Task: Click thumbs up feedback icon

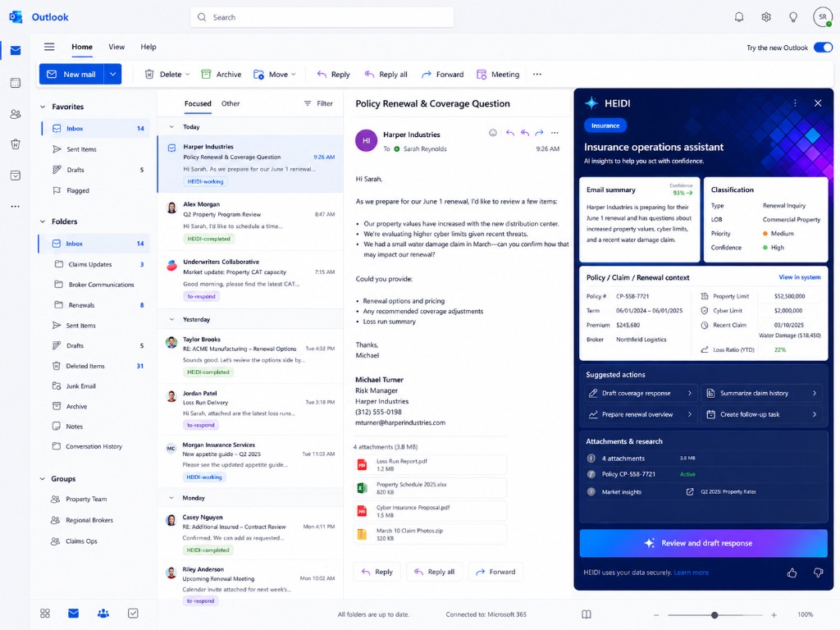Action: coord(792,573)
